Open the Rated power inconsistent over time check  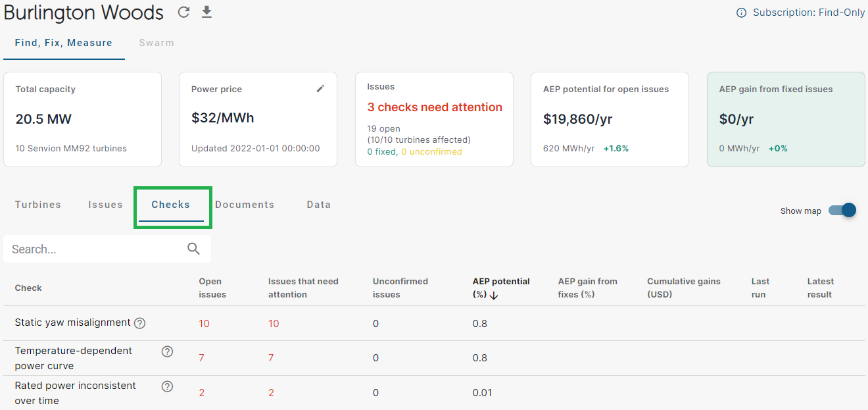[76, 393]
